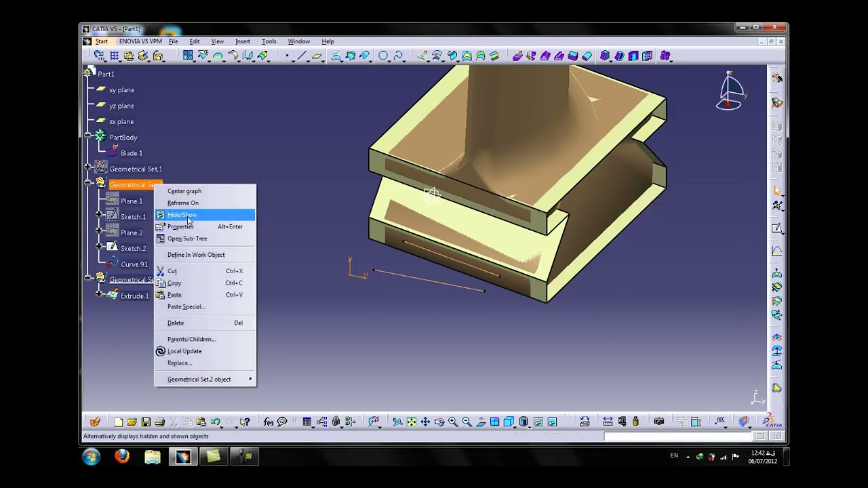Select the yz plane in the tree
Image resolution: width=868 pixels, height=488 pixels.
[x=121, y=106]
